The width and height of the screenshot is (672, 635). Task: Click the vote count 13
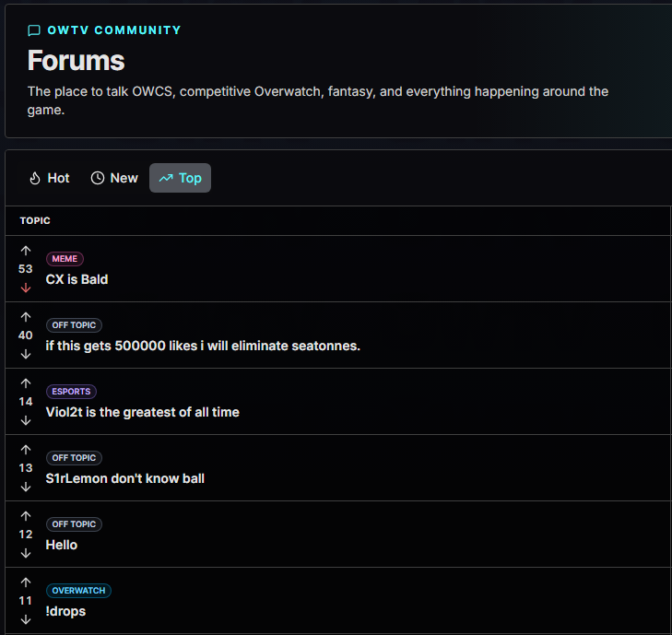(x=26, y=468)
